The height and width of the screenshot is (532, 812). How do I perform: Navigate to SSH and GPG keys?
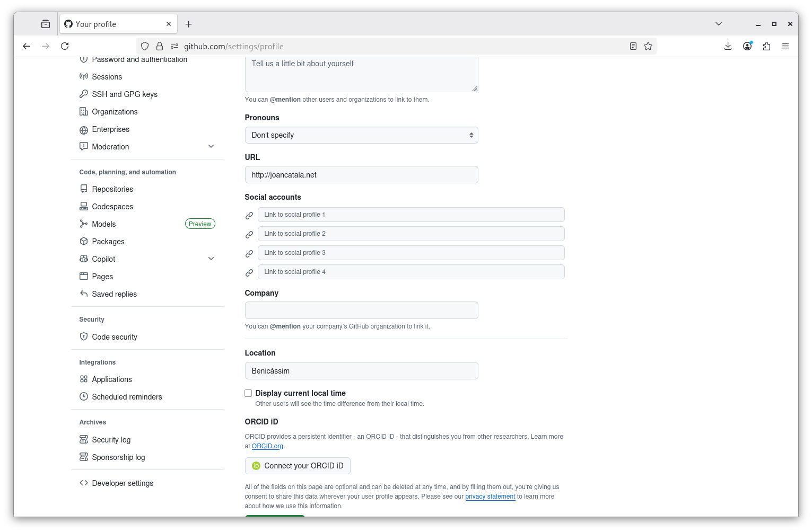click(x=125, y=94)
